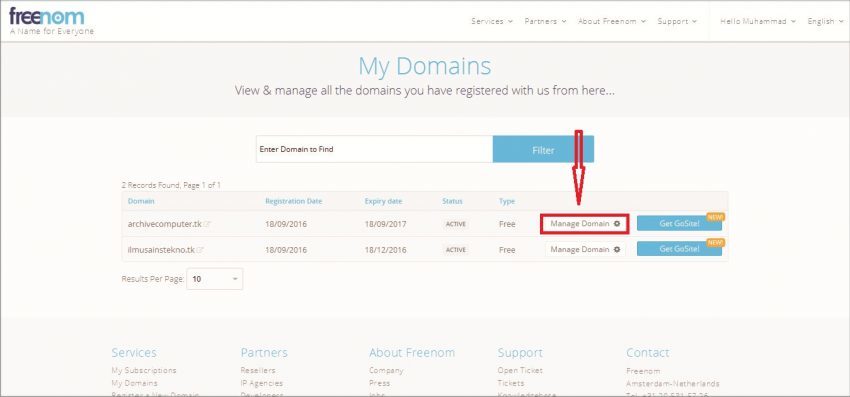This screenshot has width=850, height=397.
Task: Sort by Expiry date column header
Action: [383, 201]
